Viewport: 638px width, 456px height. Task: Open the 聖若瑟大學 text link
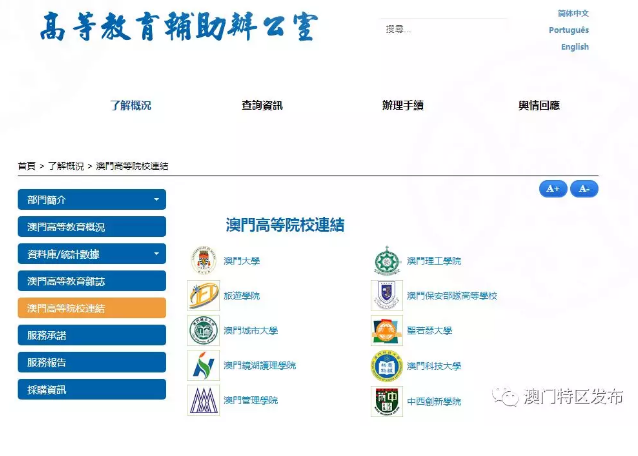(x=430, y=330)
